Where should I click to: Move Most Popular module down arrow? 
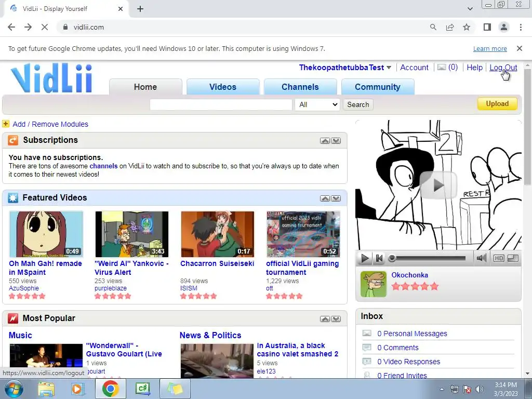336,319
